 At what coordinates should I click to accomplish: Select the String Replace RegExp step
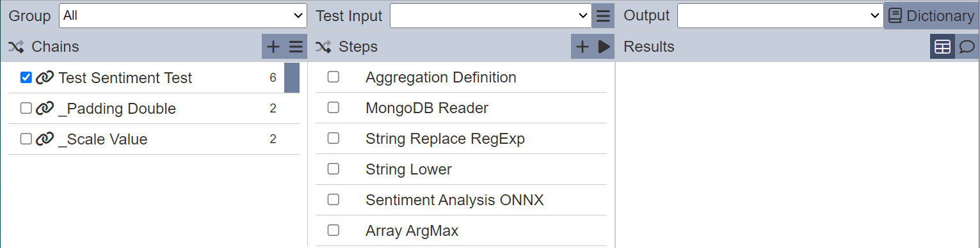[445, 139]
